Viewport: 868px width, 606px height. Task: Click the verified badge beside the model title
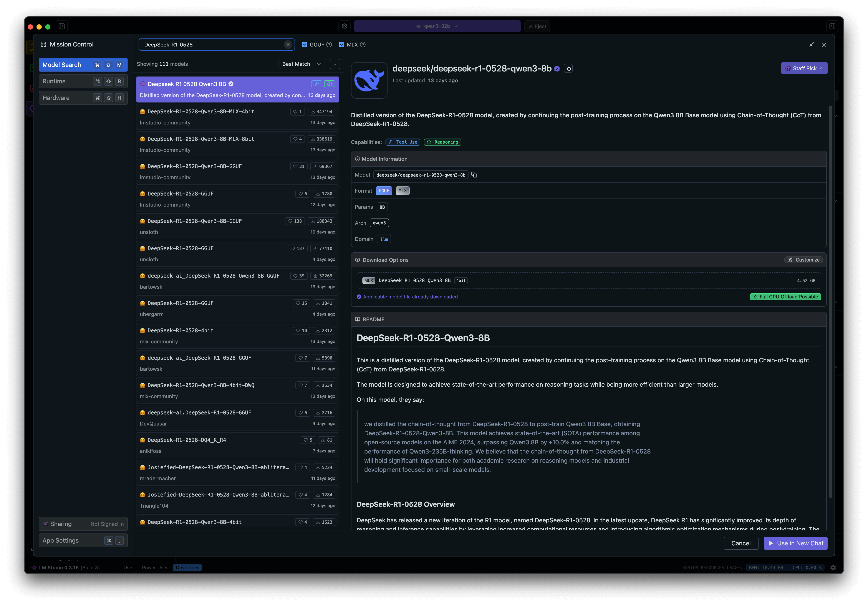(x=557, y=69)
